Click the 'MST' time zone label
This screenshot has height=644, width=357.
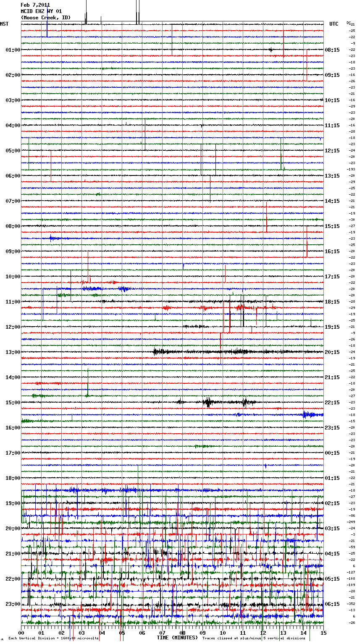pos(4,24)
